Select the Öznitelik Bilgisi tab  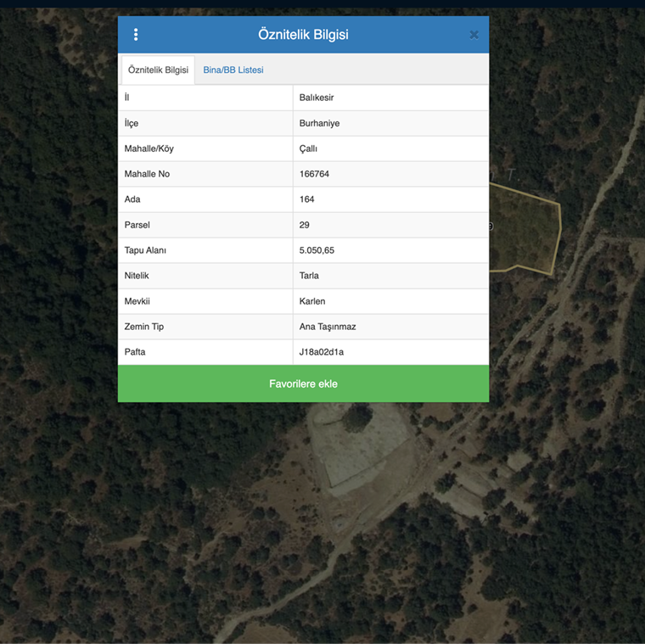[158, 70]
